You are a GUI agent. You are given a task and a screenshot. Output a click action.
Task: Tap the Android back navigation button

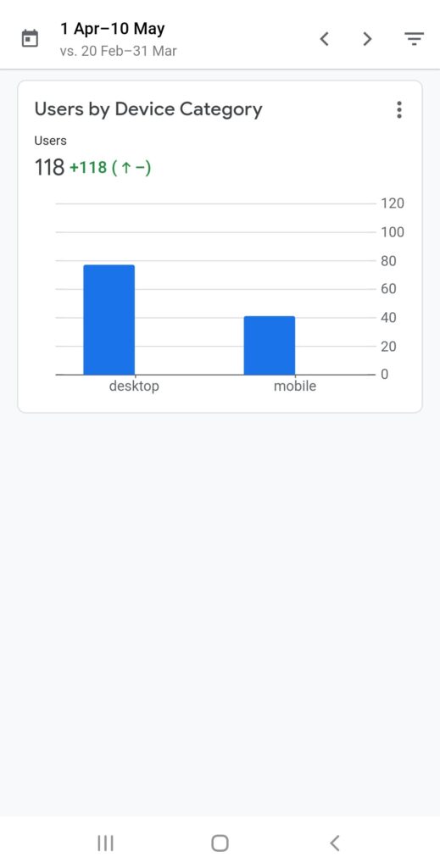tap(334, 843)
